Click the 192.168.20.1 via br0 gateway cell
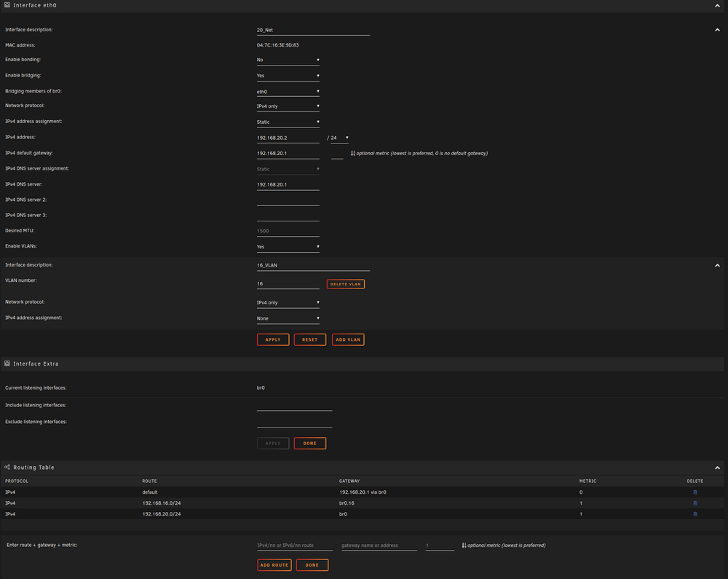The width and height of the screenshot is (728, 579). pos(363,492)
